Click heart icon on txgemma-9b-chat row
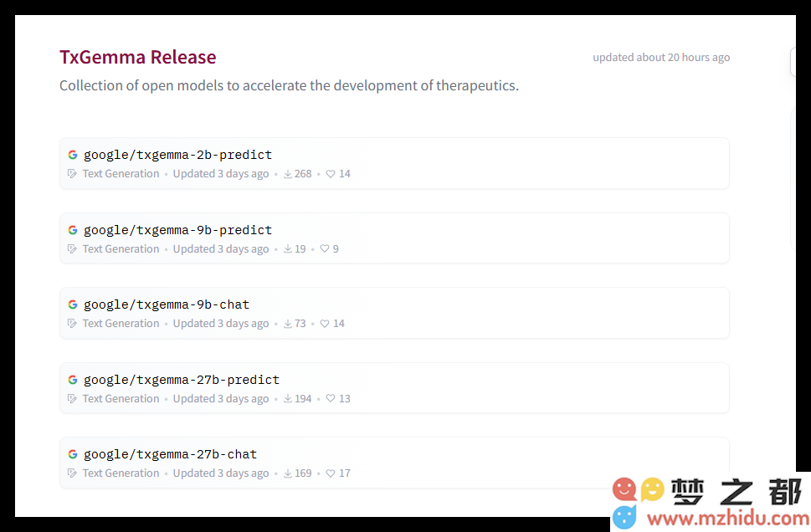This screenshot has height=532, width=811. (x=324, y=324)
